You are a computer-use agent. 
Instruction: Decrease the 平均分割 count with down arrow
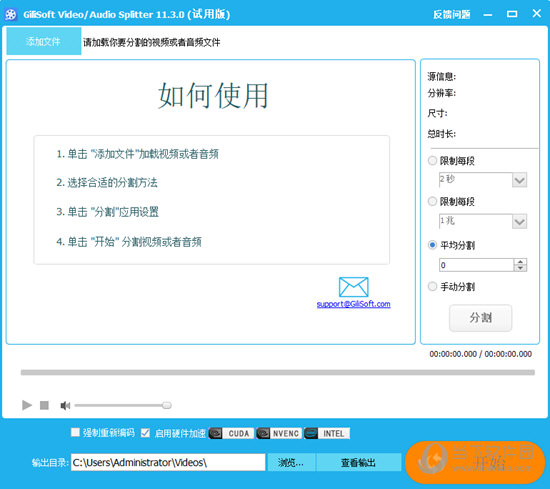click(520, 268)
